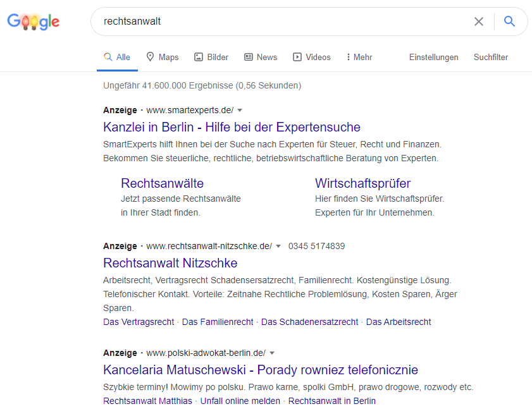Click the blue magnifier search icon
This screenshot has width=532, height=416.
click(x=509, y=21)
